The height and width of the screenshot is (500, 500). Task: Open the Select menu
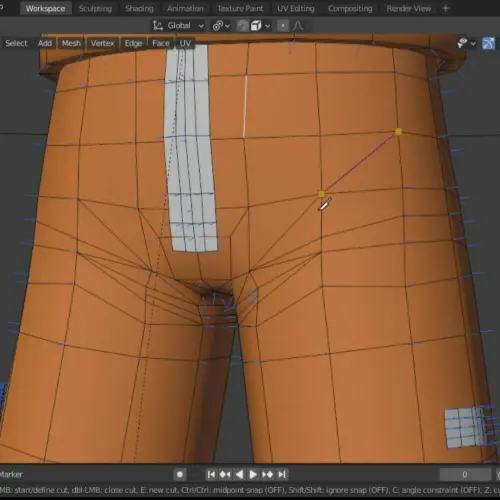click(x=16, y=43)
